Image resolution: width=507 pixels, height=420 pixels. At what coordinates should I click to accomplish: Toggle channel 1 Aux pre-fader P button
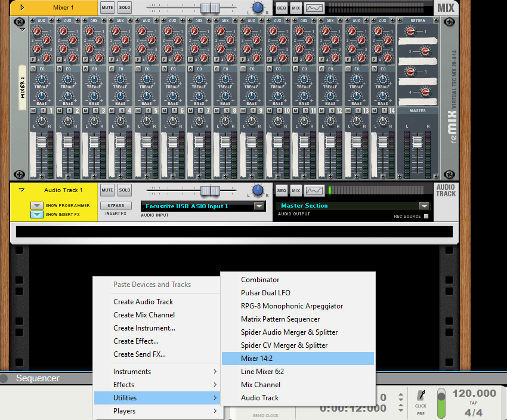pos(33,60)
